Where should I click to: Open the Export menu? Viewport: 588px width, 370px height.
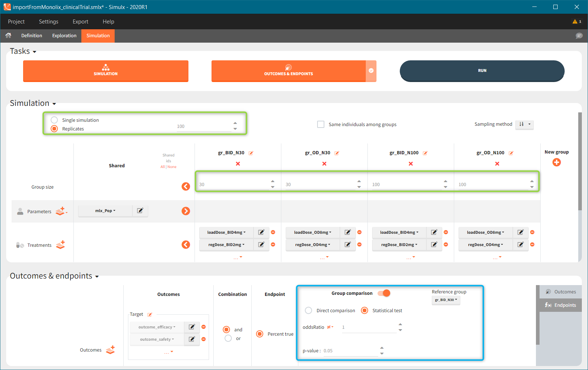(80, 22)
